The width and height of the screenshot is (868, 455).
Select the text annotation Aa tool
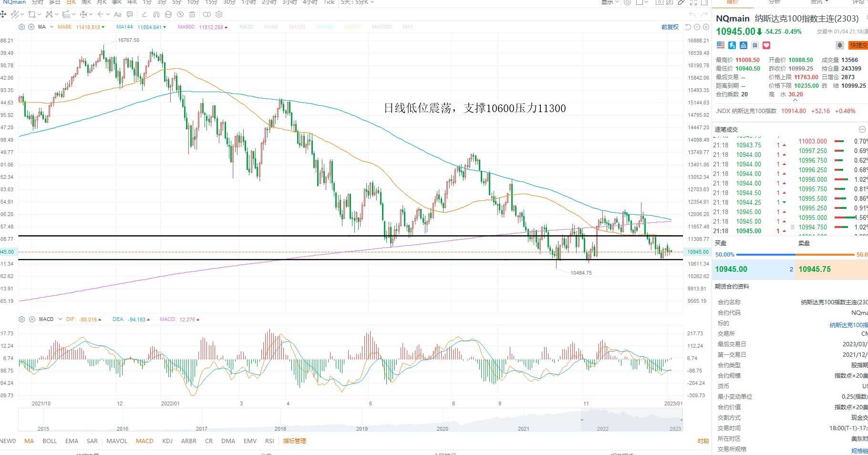click(x=118, y=14)
